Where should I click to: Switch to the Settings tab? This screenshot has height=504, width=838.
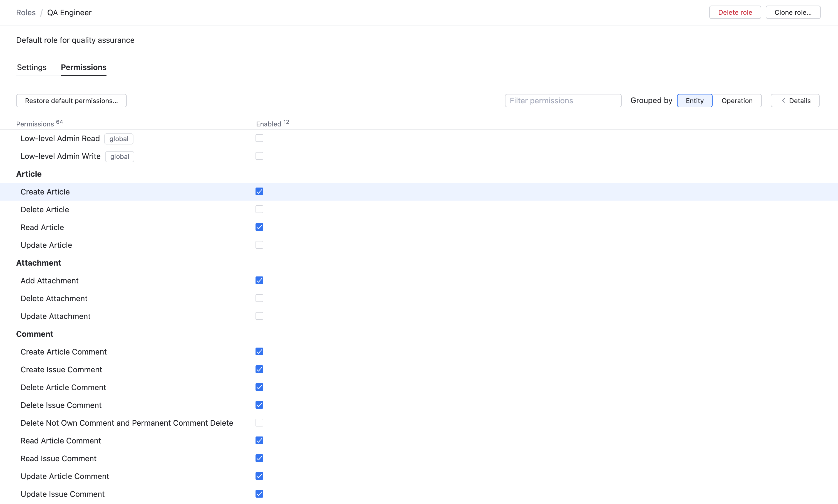click(x=32, y=67)
